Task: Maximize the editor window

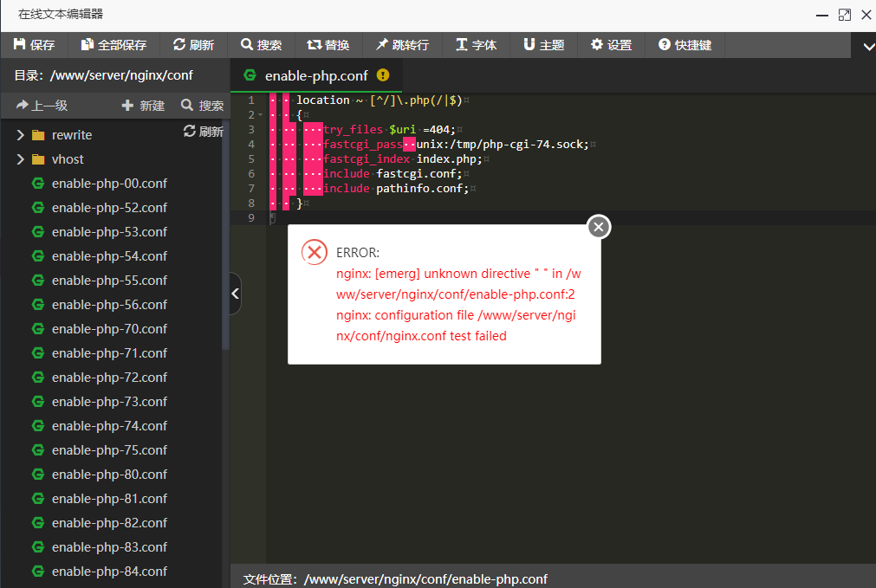Action: click(x=845, y=15)
